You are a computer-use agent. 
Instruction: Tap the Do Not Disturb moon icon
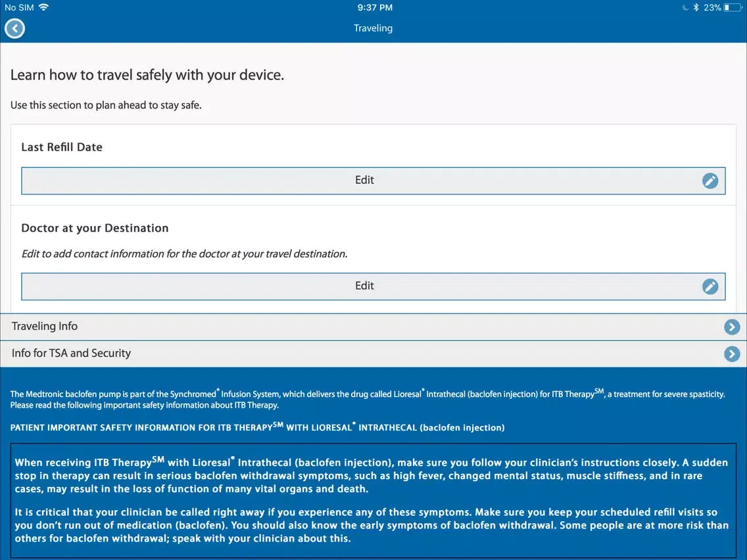tap(686, 8)
